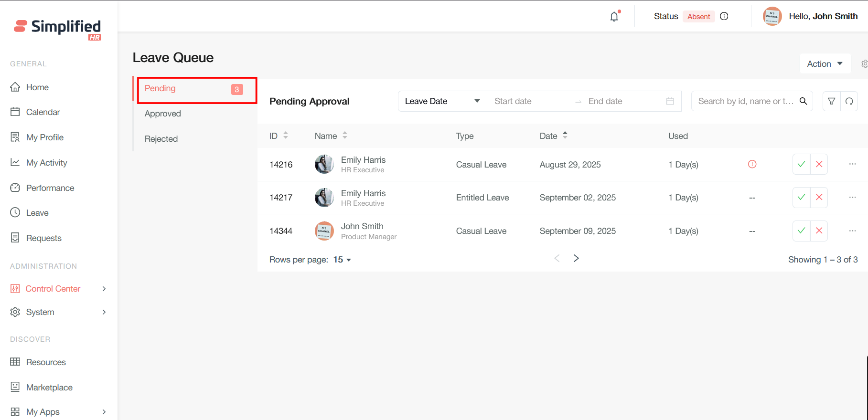Click the filter funnel icon
Image resolution: width=868 pixels, height=420 pixels.
[x=831, y=101]
